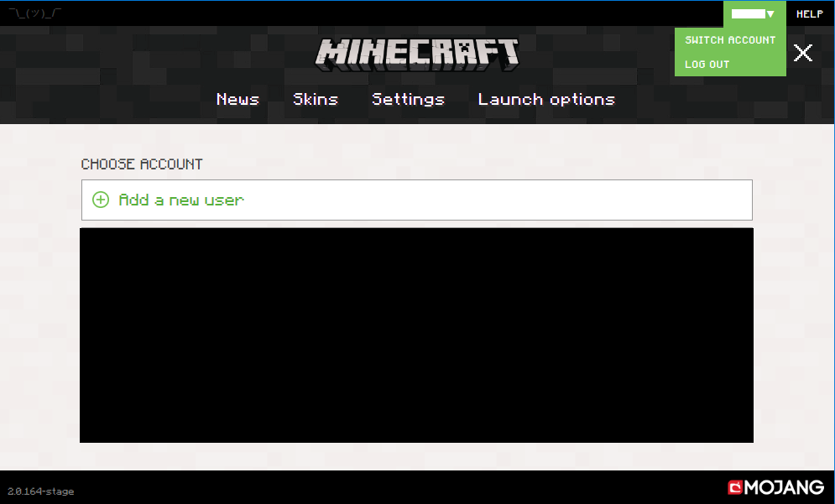Close the account chooser with the X icon

point(803,53)
